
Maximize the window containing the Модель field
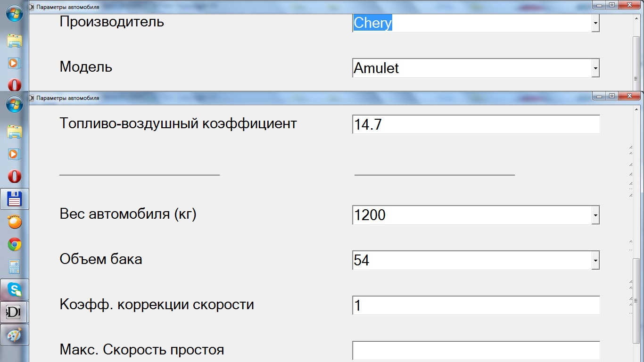click(x=612, y=5)
